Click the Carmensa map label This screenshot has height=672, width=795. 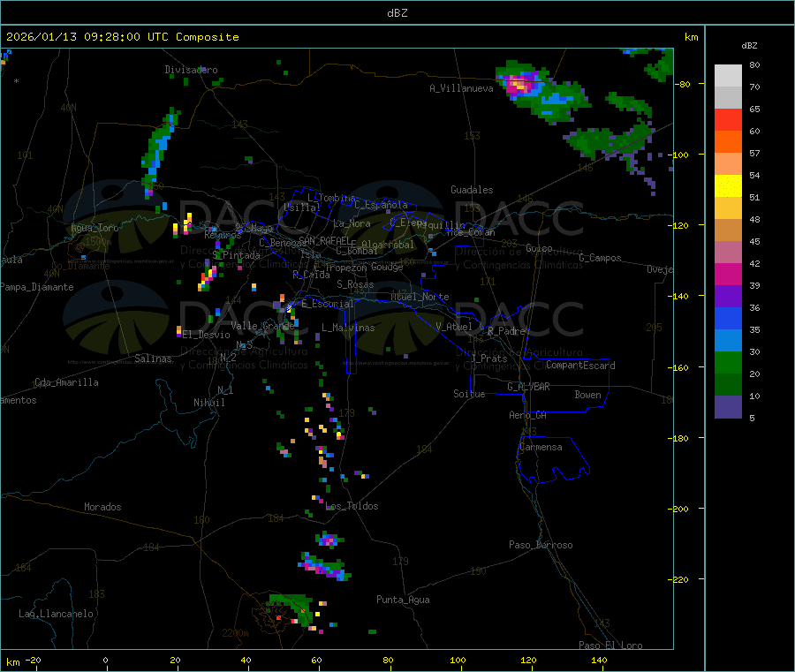[x=541, y=447]
